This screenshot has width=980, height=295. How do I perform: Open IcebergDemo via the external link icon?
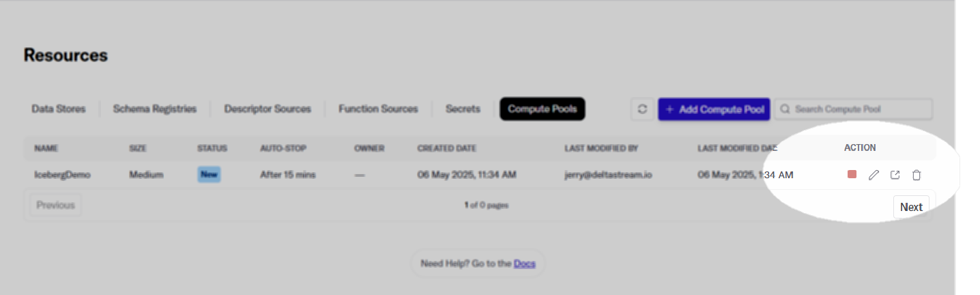895,175
